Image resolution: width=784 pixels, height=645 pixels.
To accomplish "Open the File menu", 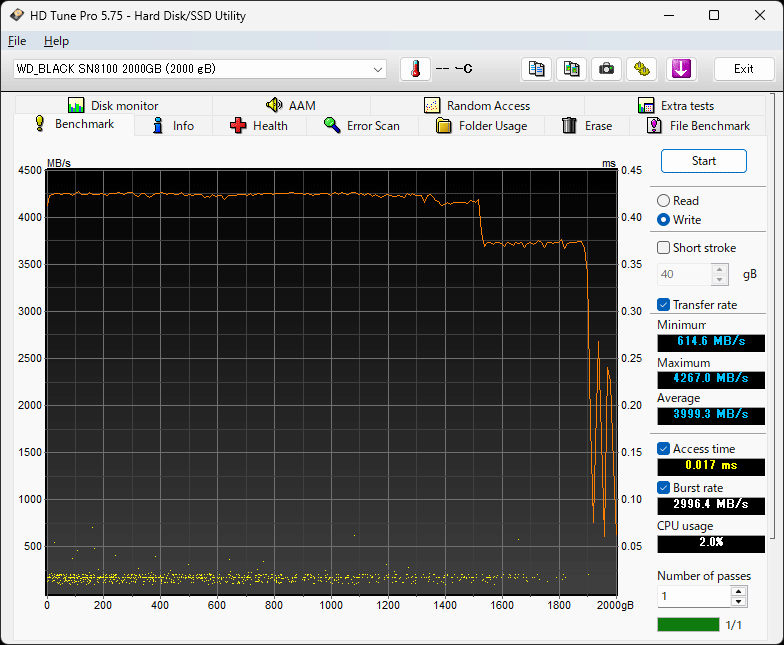I will [x=17, y=41].
